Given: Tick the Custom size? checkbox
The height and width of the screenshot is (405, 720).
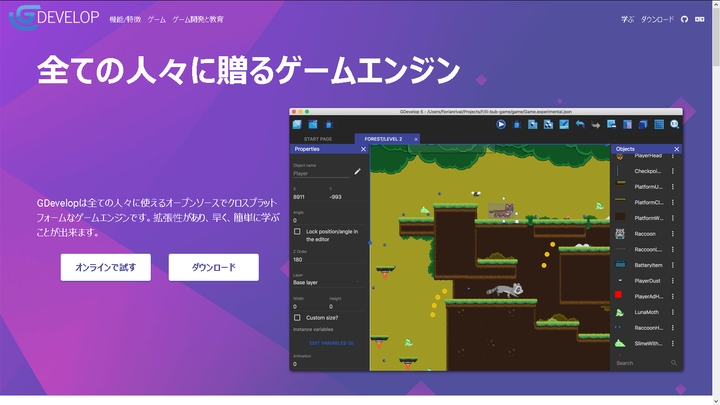Looking at the screenshot, I should point(297,317).
